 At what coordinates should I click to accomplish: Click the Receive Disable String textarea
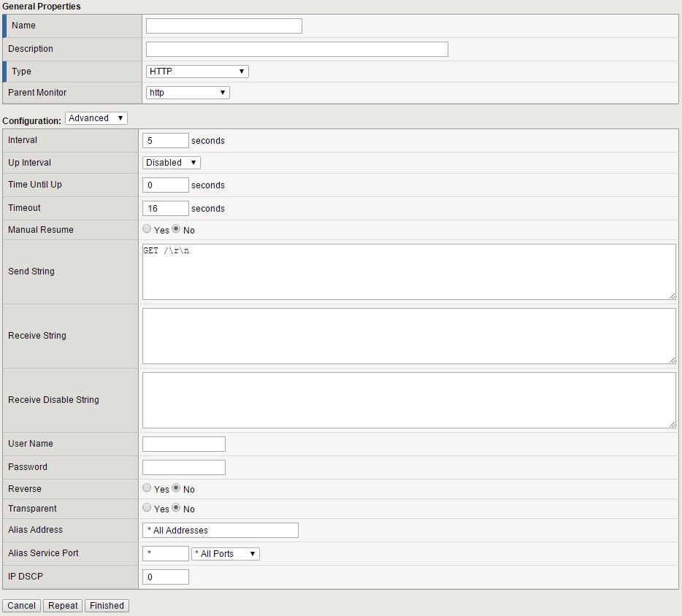pyautogui.click(x=408, y=400)
